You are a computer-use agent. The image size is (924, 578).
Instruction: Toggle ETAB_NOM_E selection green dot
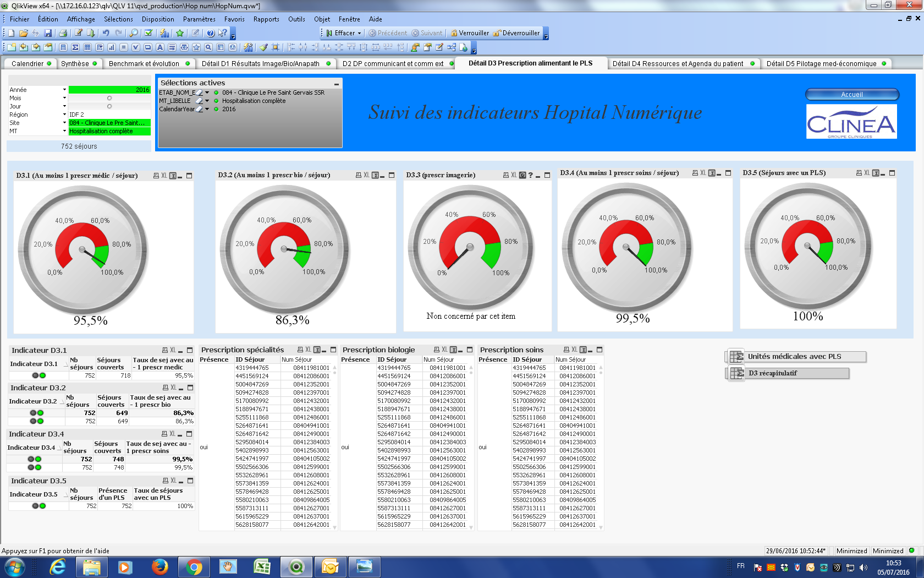click(x=216, y=92)
